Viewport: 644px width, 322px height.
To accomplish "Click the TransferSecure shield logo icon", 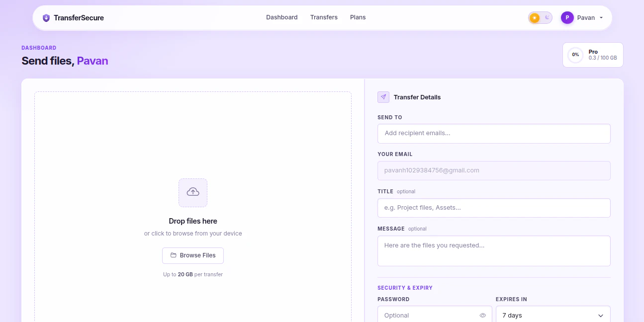I will click(46, 17).
